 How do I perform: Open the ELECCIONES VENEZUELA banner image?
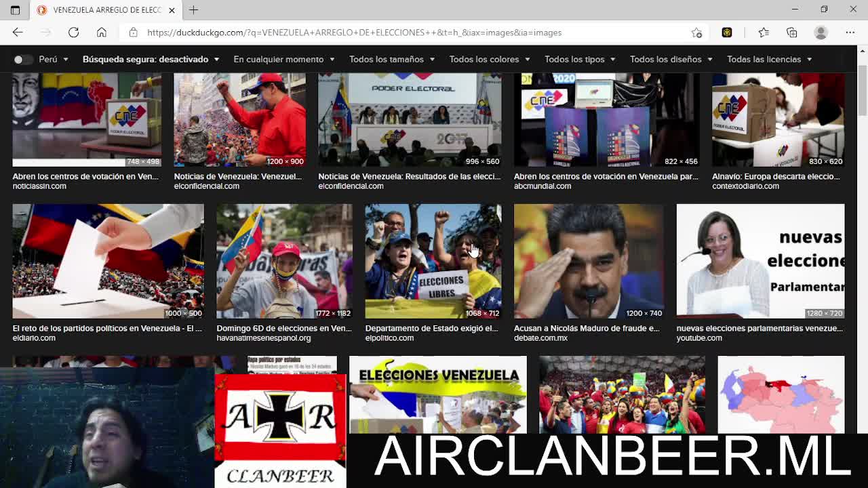click(x=437, y=393)
